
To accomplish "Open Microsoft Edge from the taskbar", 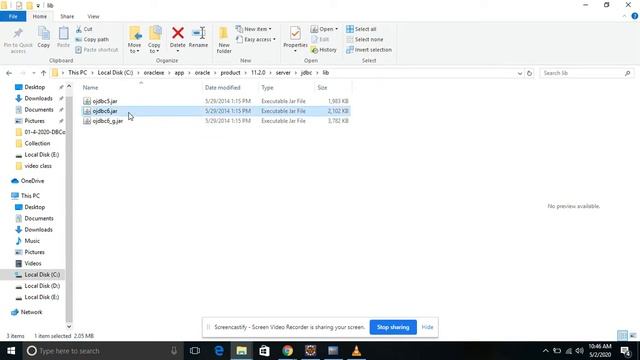I will point(219,351).
